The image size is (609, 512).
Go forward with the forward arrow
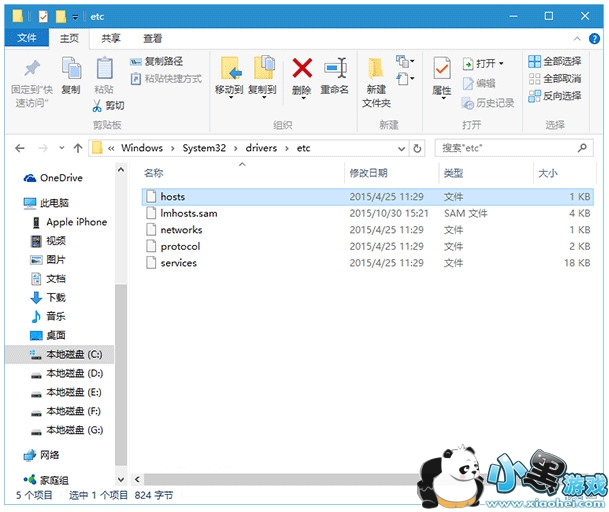(43, 148)
